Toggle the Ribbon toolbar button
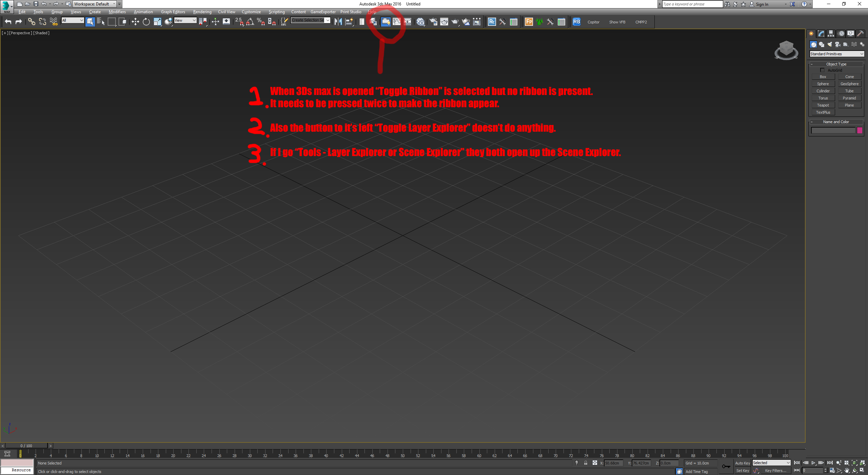This screenshot has height=475, width=868. [x=386, y=22]
